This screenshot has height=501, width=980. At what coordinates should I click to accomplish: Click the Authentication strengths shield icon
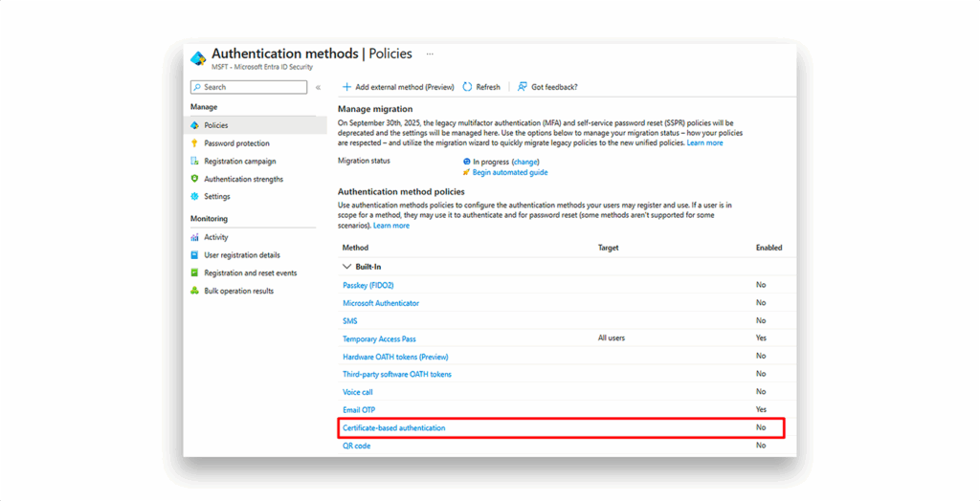194,179
